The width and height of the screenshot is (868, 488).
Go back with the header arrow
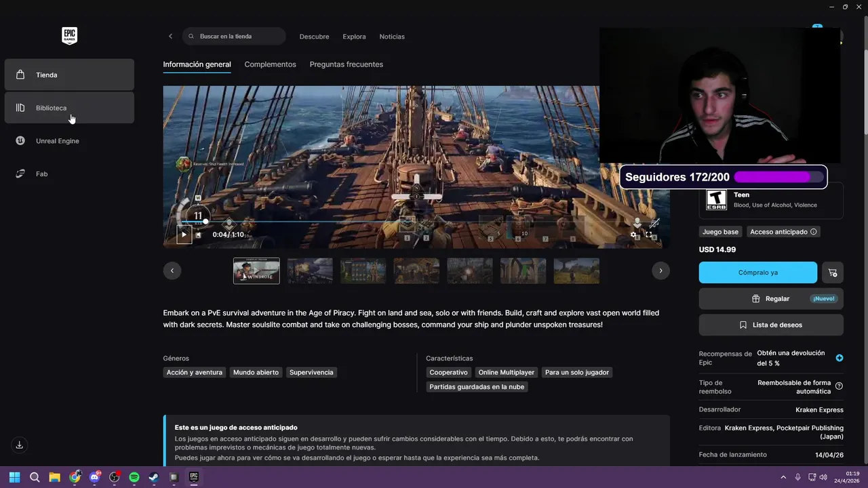(170, 36)
